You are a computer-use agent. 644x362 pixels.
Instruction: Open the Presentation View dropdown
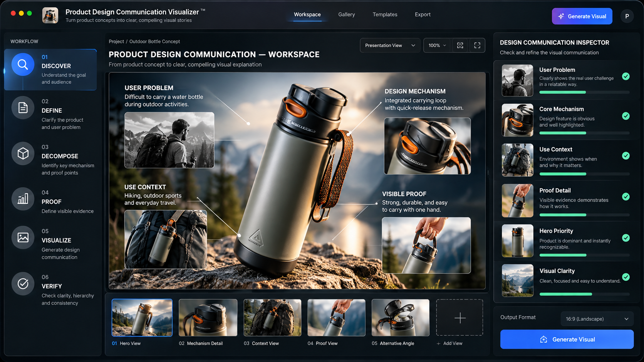click(390, 45)
